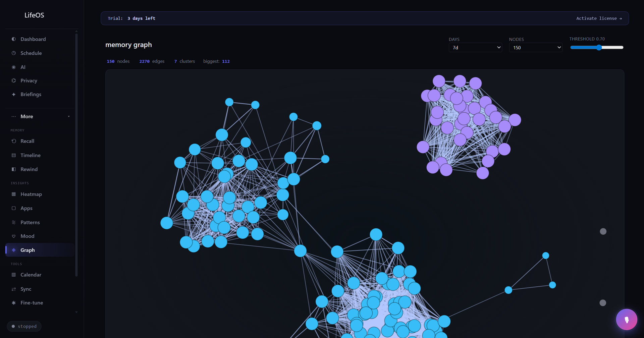
Task: Open the Fine-tune label under Tools
Action: click(x=32, y=303)
